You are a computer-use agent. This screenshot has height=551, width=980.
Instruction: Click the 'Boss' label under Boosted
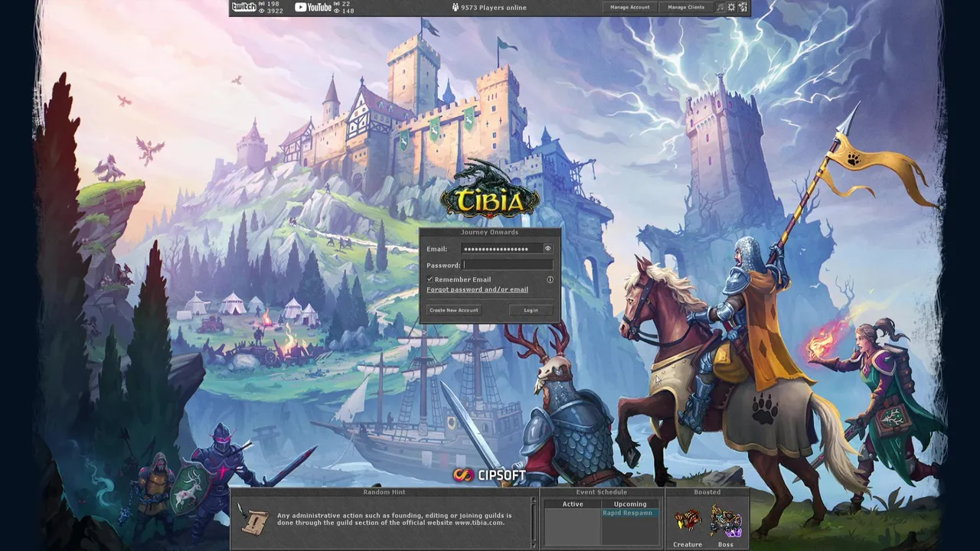pyautogui.click(x=726, y=544)
